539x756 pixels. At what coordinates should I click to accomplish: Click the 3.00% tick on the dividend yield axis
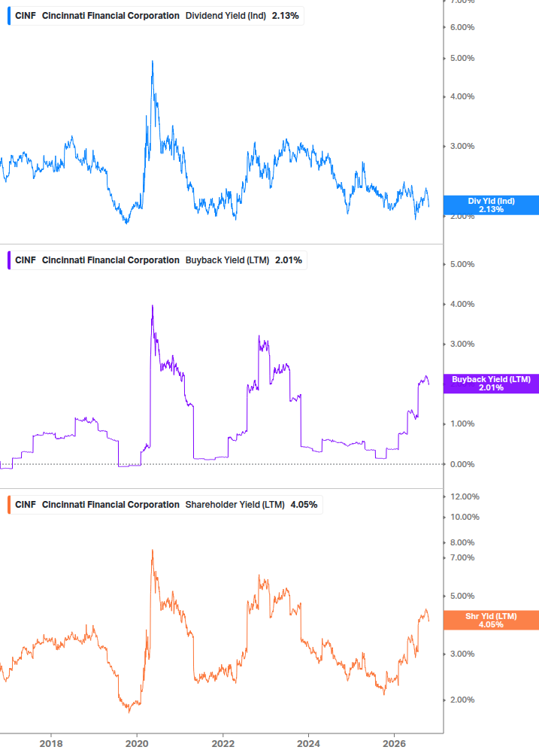(x=462, y=146)
